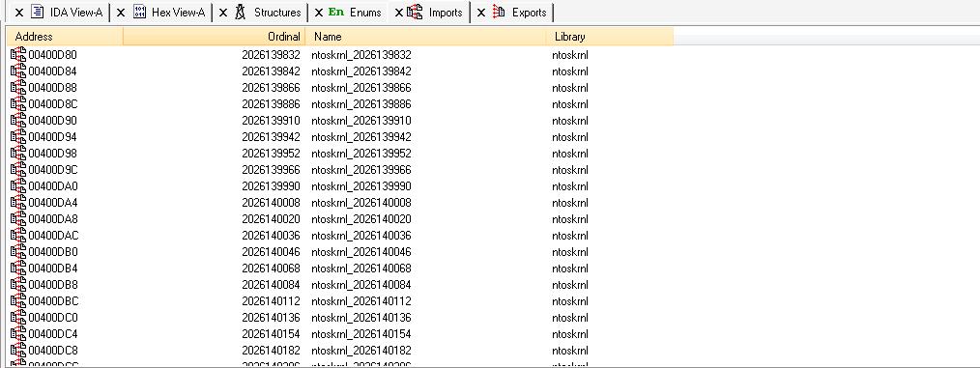Close the Imports tab

(x=398, y=13)
